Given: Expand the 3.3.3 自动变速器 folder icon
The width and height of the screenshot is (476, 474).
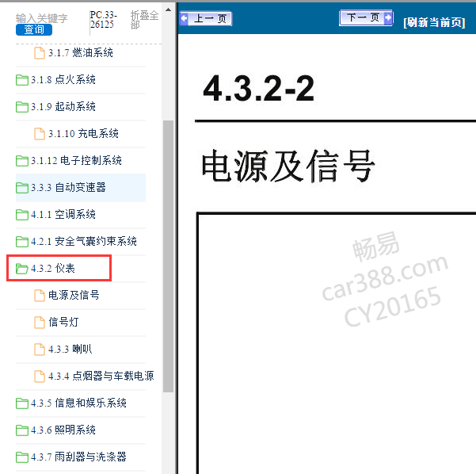Looking at the screenshot, I should pyautogui.click(x=22, y=188).
